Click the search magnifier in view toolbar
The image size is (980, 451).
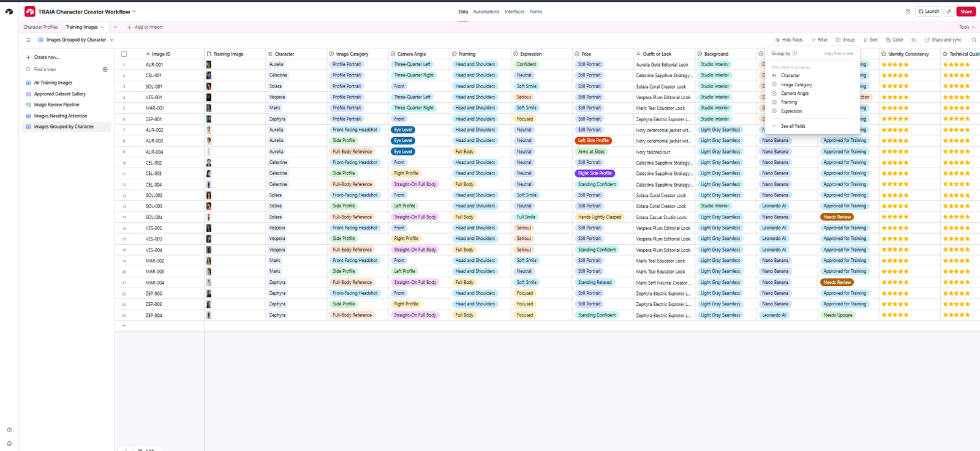coord(974,40)
